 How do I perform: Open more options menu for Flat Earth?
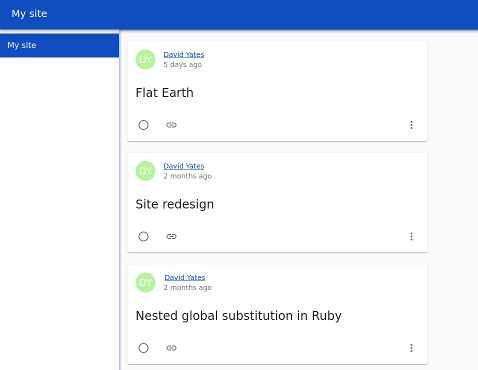pos(411,125)
